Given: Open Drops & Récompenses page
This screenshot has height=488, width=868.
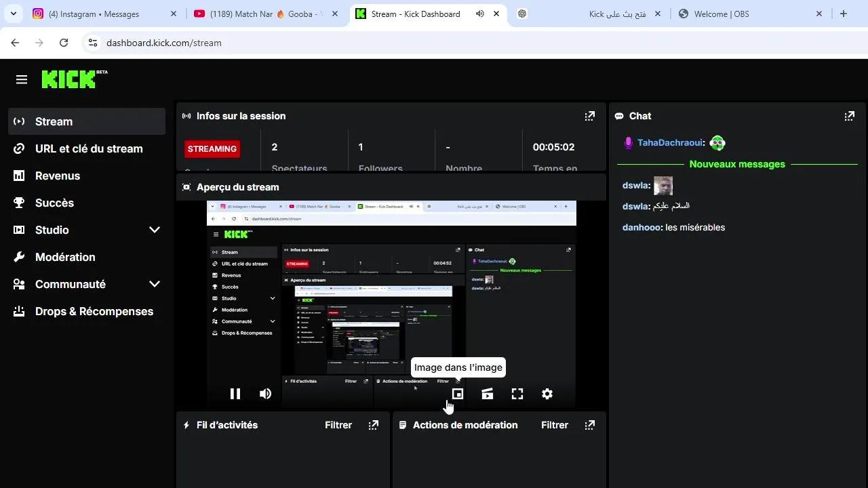Looking at the screenshot, I should [87, 311].
